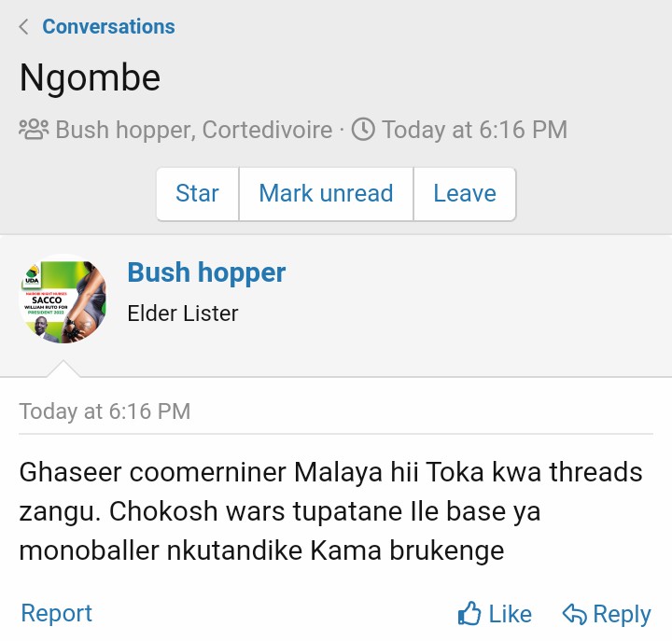Screen dimensions: 672x641
Task: Open the Bush hopper username link
Action: (x=206, y=272)
